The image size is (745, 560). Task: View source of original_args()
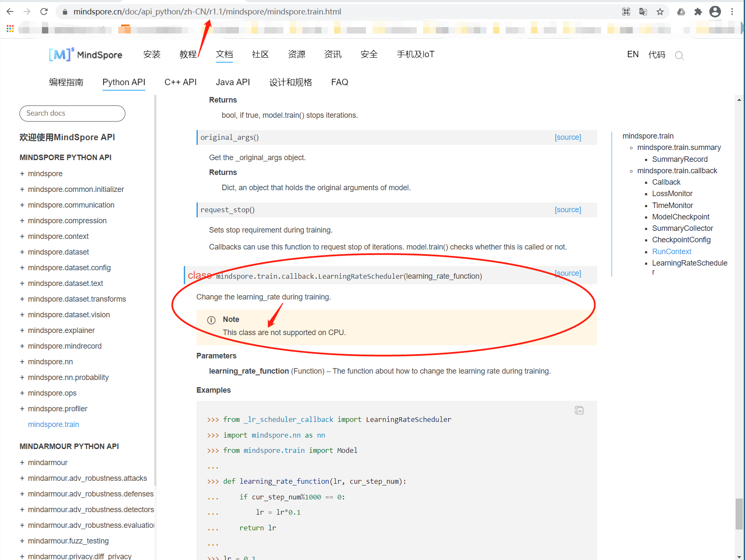pyautogui.click(x=568, y=137)
